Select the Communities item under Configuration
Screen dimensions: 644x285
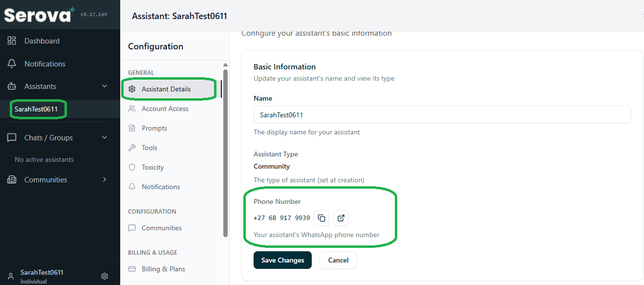tap(161, 228)
